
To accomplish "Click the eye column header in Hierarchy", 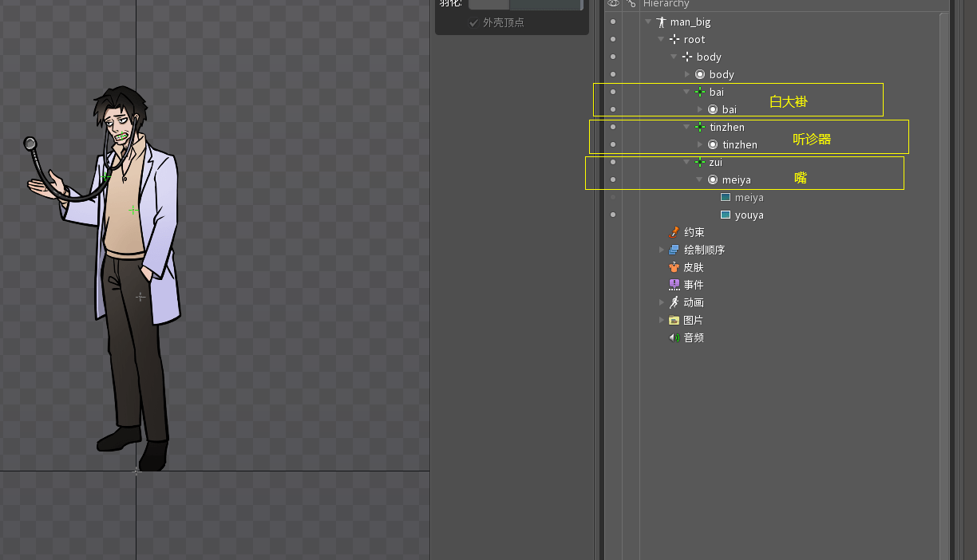I will point(613,4).
